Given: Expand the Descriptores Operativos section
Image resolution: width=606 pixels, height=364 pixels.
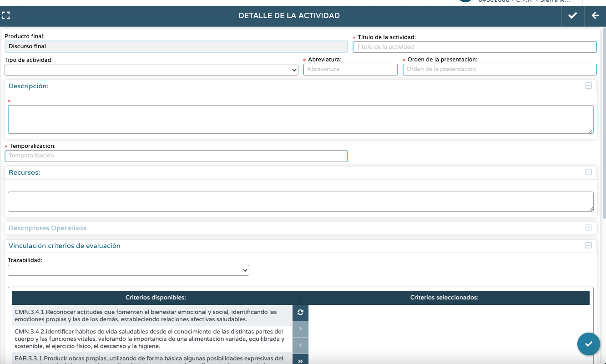Looking at the screenshot, I should (588, 227).
